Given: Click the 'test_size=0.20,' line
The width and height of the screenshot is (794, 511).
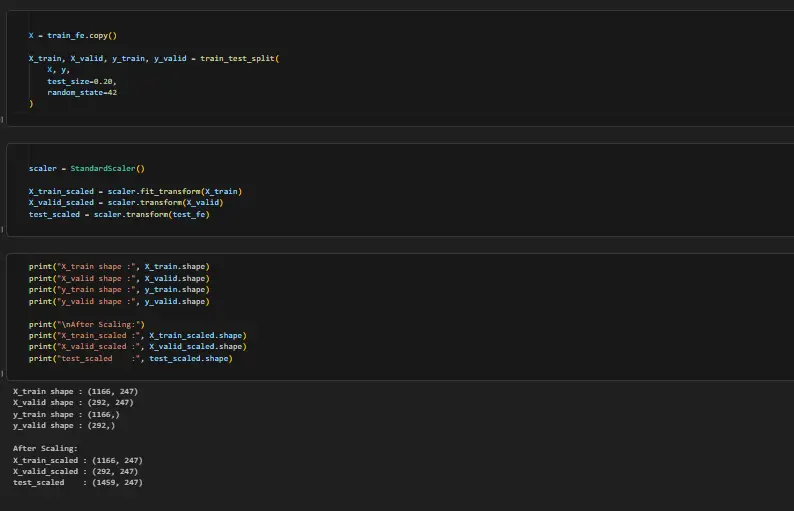Looking at the screenshot, I should click(82, 81).
